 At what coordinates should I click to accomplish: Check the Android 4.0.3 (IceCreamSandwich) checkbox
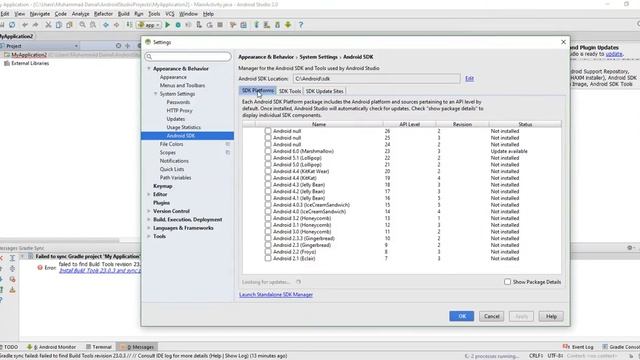[x=268, y=204]
